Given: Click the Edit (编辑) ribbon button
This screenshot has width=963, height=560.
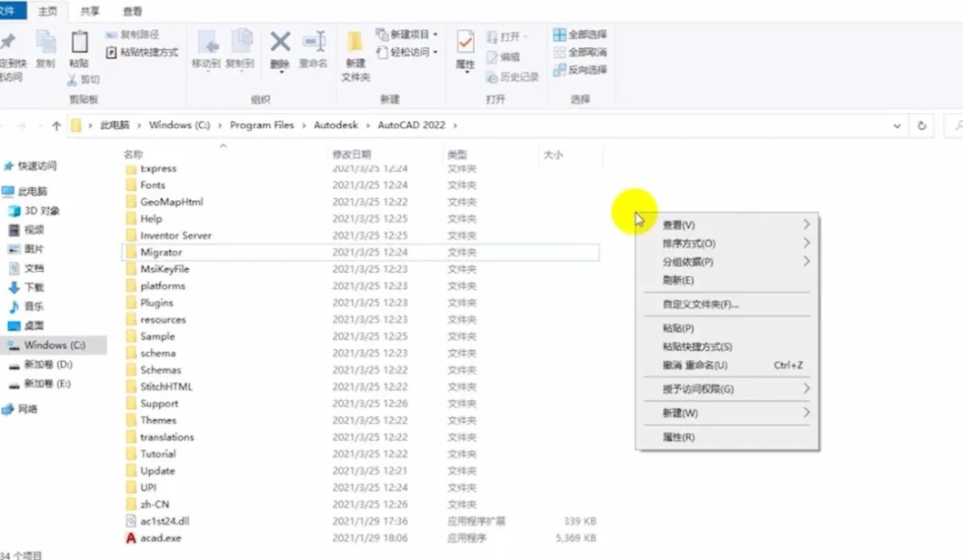Looking at the screenshot, I should pos(504,56).
